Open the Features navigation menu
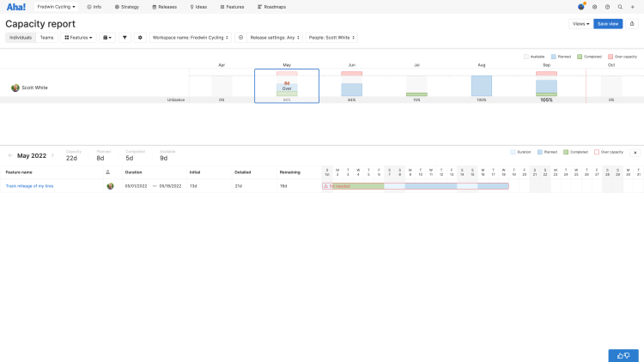Screen dimensions: 644x362 click(232, 7)
